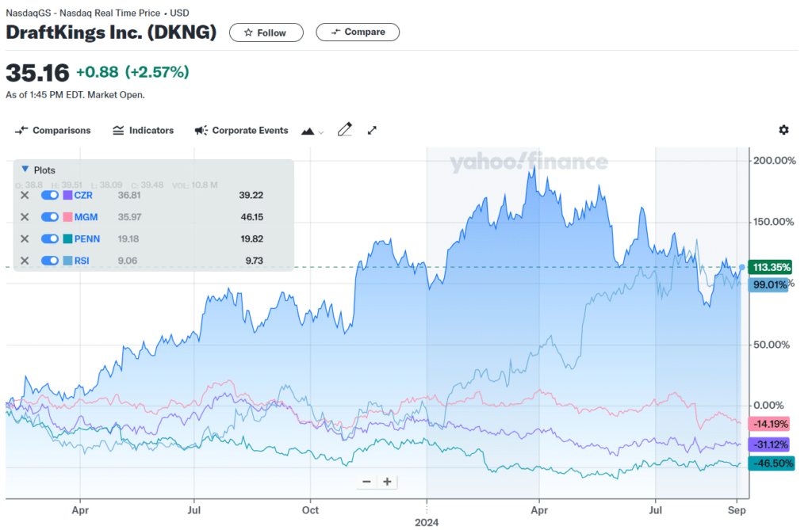Viewport: 812px width, 530px height.
Task: Click the 50.00% y-axis label
Action: (x=772, y=345)
